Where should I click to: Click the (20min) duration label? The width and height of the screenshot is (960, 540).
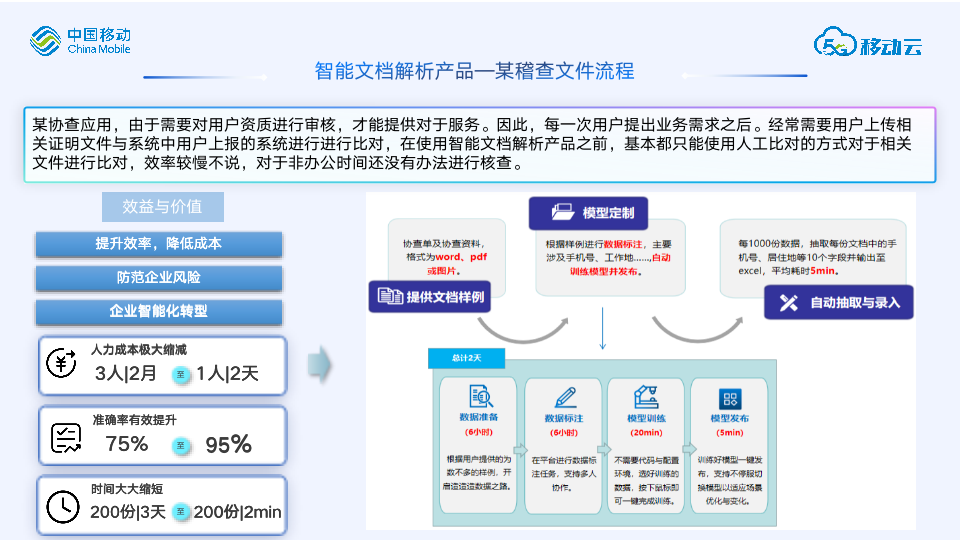(x=647, y=433)
